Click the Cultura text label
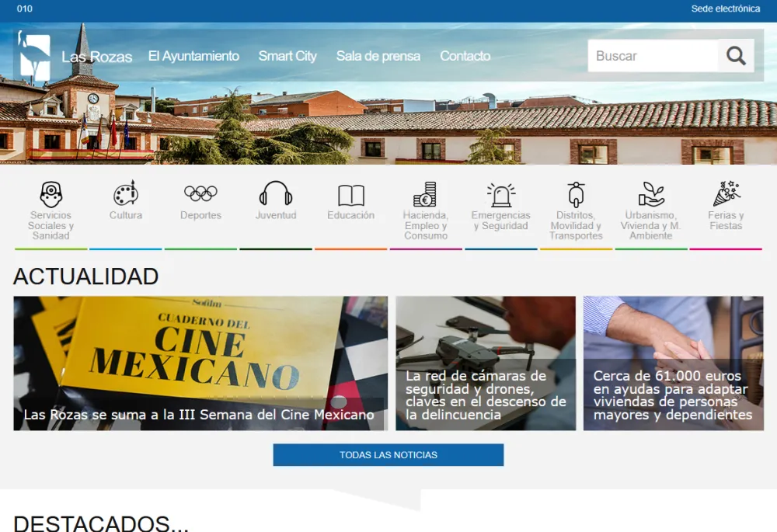This screenshot has height=532, width=777. click(126, 215)
